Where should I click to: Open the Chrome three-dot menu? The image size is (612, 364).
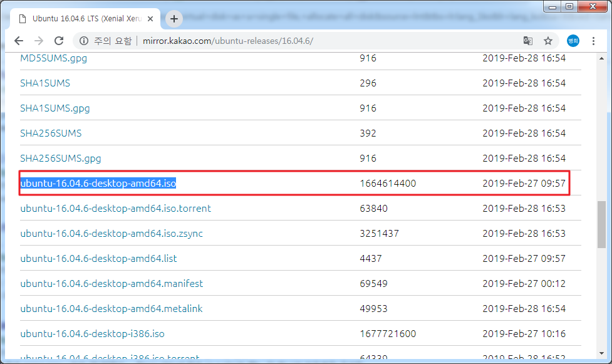[x=593, y=41]
